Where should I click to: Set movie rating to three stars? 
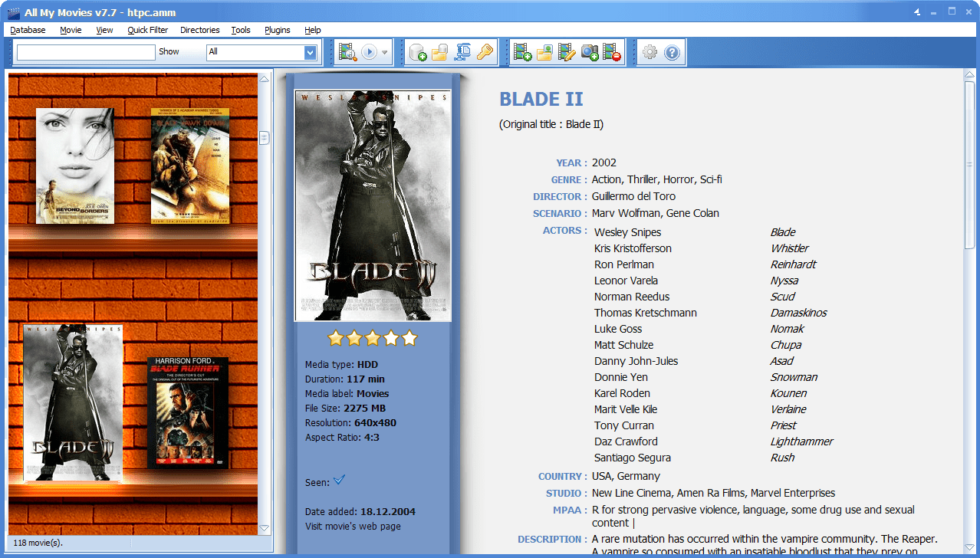click(x=372, y=337)
